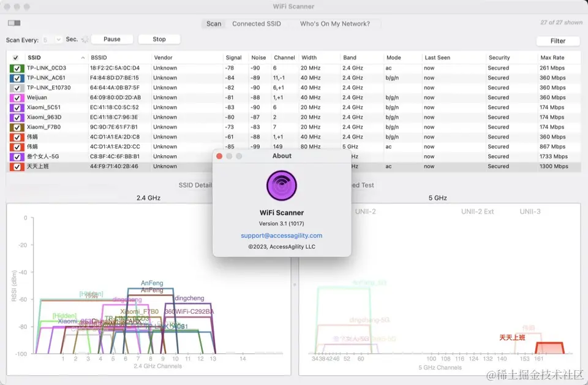
Task: Click the 5 GHz chart heading
Action: pyautogui.click(x=437, y=198)
